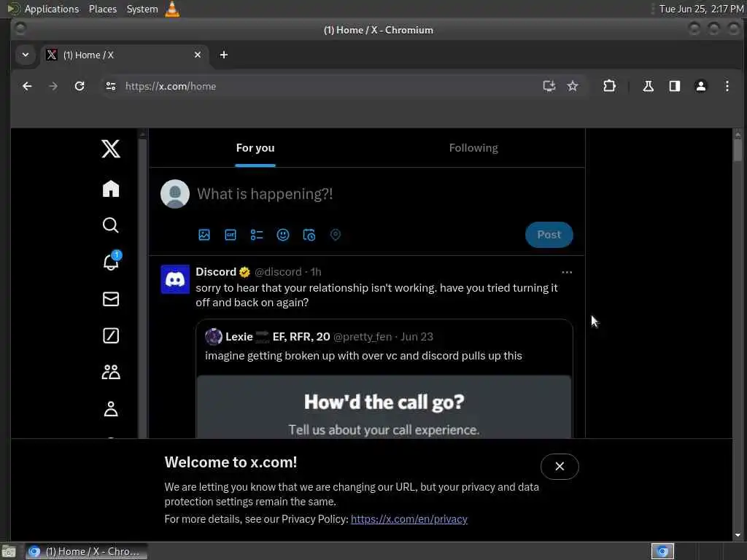Click show desktop icon in taskbar

pos(9,552)
